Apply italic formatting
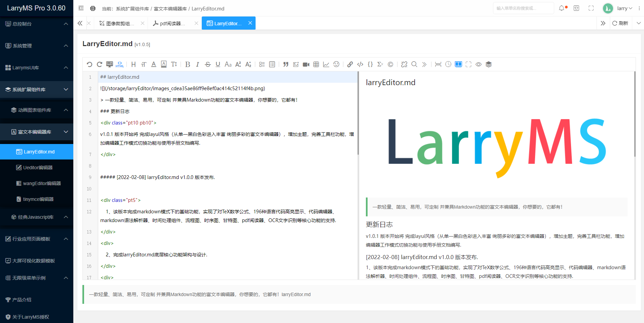 point(198,64)
